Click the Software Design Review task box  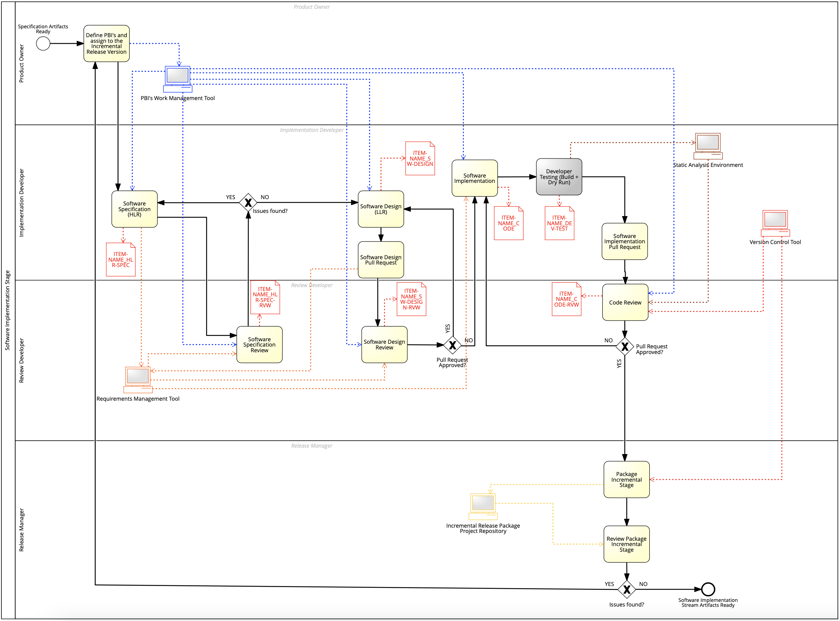pos(384,344)
